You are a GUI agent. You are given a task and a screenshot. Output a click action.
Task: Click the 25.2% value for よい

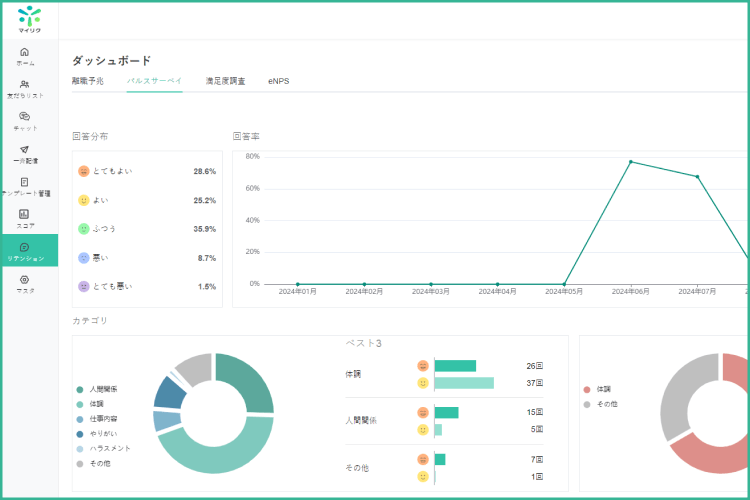pos(204,200)
